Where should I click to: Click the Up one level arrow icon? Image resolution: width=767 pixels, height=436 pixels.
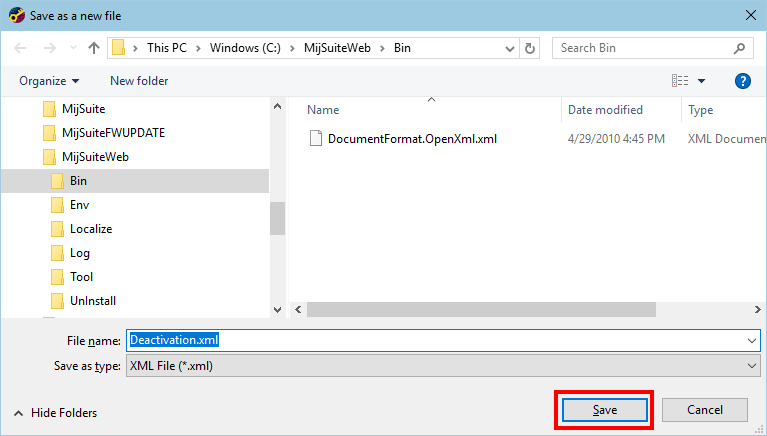point(94,48)
